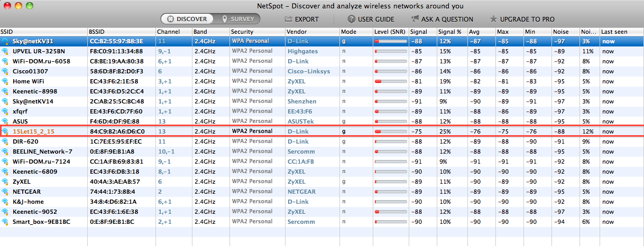Click vendor Shenzhen cell

pos(302,101)
